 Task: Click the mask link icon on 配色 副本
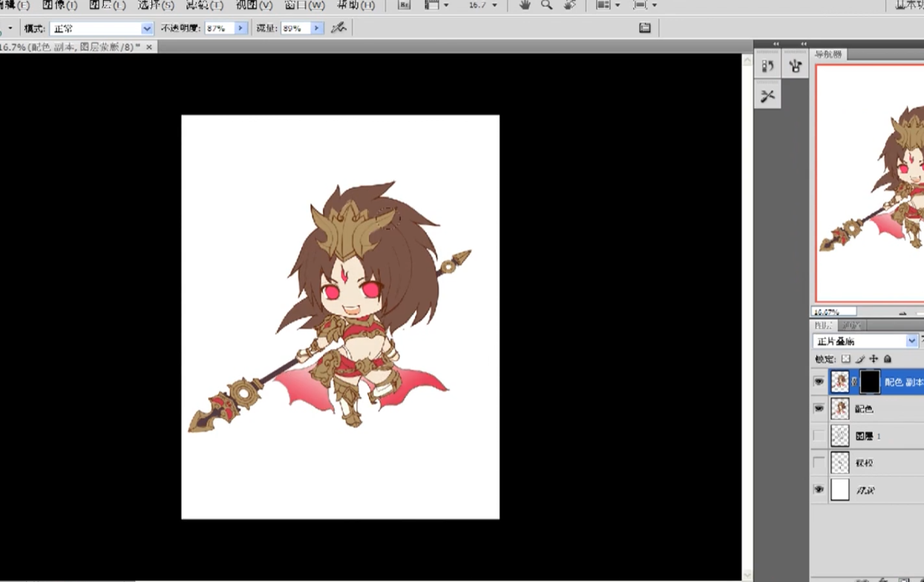click(x=855, y=382)
